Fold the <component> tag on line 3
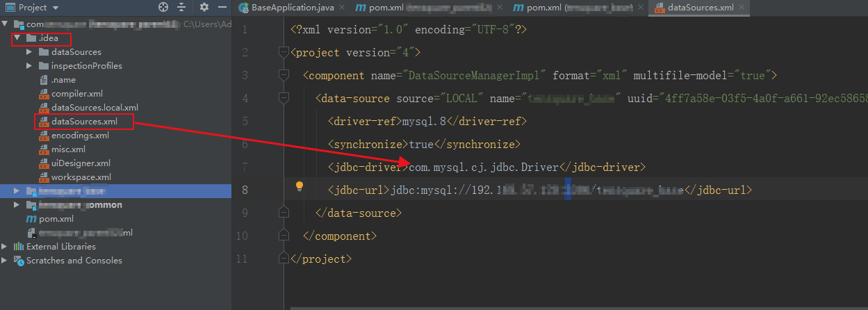Image resolution: width=868 pixels, height=310 pixels. click(283, 75)
